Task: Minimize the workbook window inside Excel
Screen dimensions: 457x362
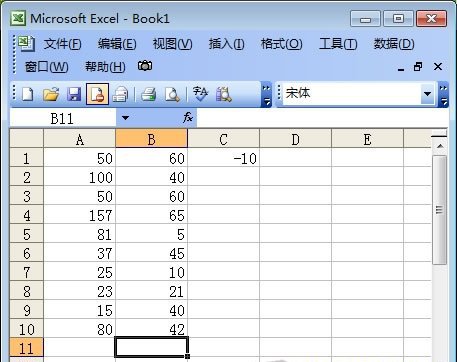Action: (x=401, y=70)
